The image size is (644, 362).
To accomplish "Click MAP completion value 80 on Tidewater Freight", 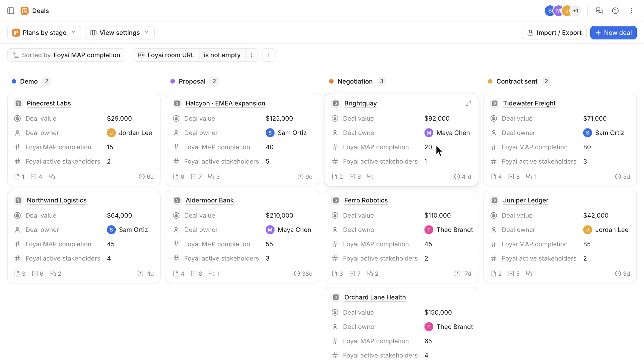I will pyautogui.click(x=587, y=147).
